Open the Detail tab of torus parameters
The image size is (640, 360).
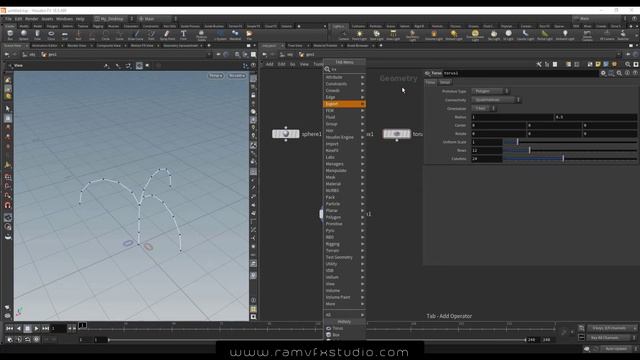coord(444,82)
